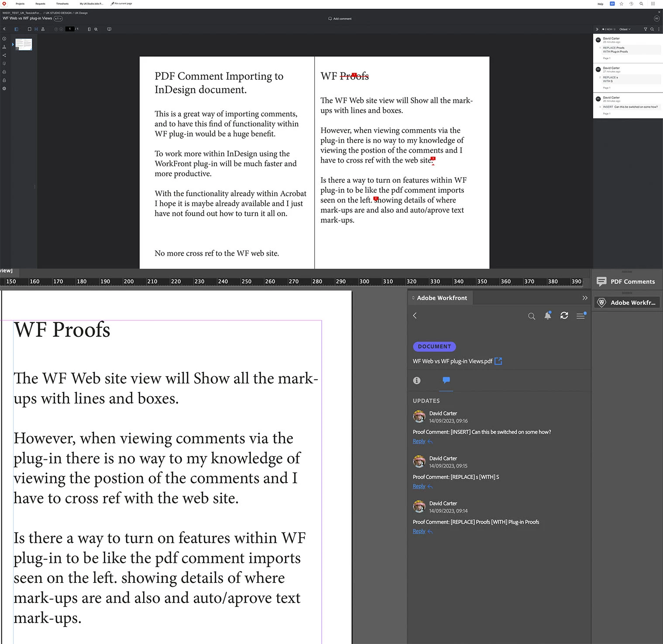Collapse the left sidebar with double chevron
The width and height of the screenshot is (663, 644).
pos(4,29)
